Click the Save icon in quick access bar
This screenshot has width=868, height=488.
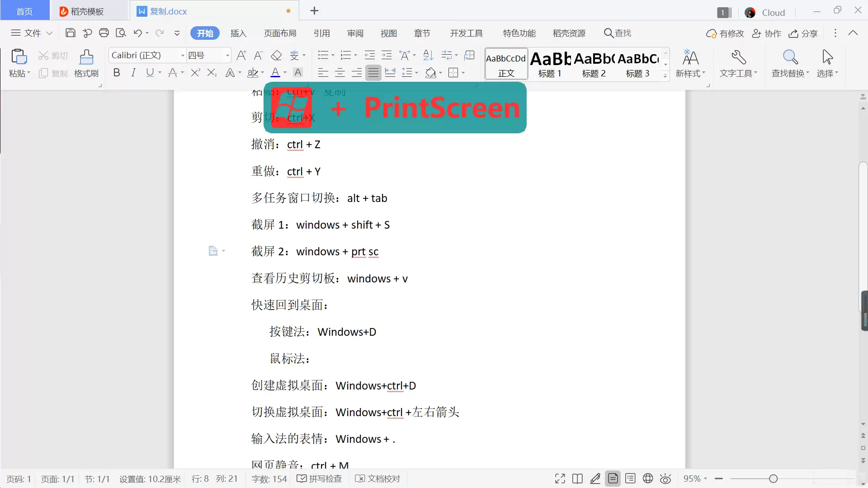tap(71, 33)
